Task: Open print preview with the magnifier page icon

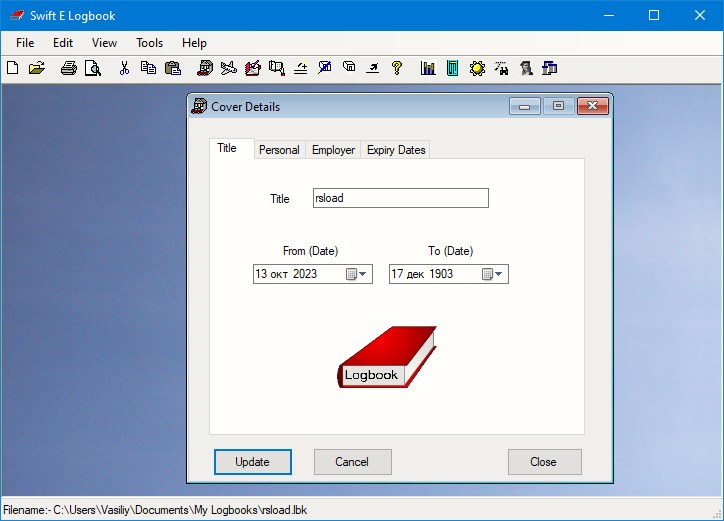Action: pos(93,68)
